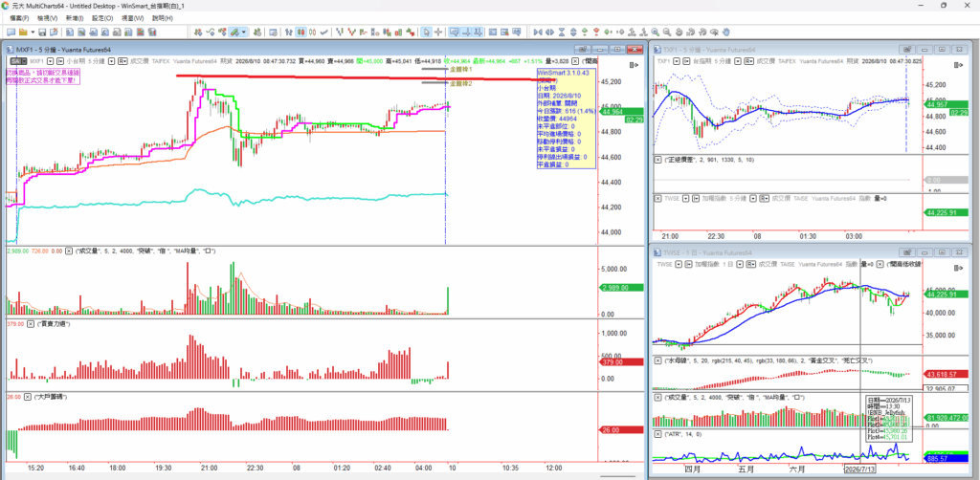
Task: Click the price scale icon in MXF1 chart
Action: [634, 65]
